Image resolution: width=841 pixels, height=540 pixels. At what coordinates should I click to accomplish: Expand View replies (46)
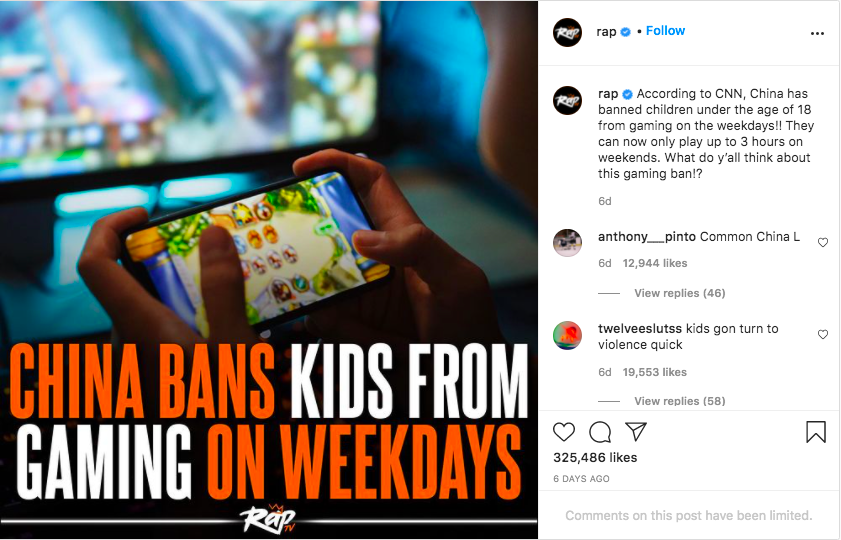pyautogui.click(x=680, y=293)
